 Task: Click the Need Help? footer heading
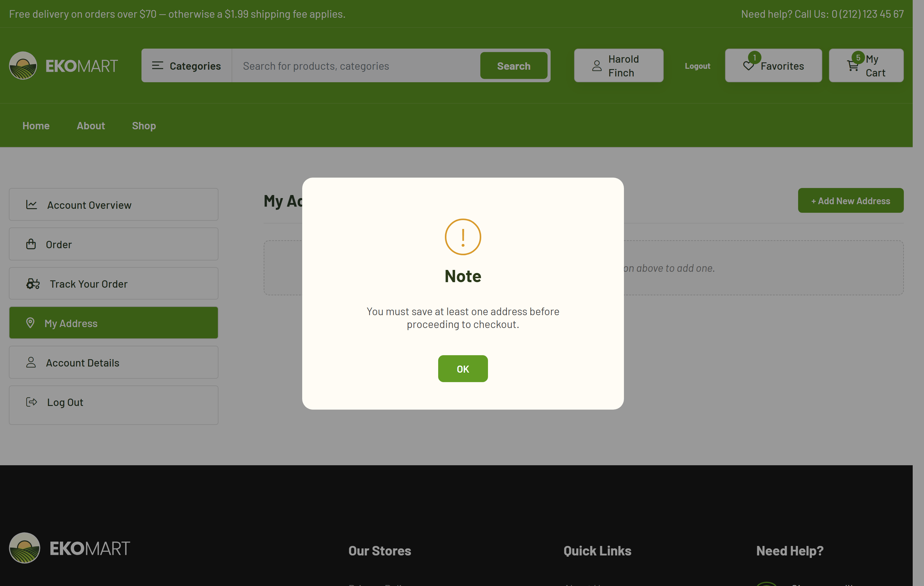(x=790, y=551)
